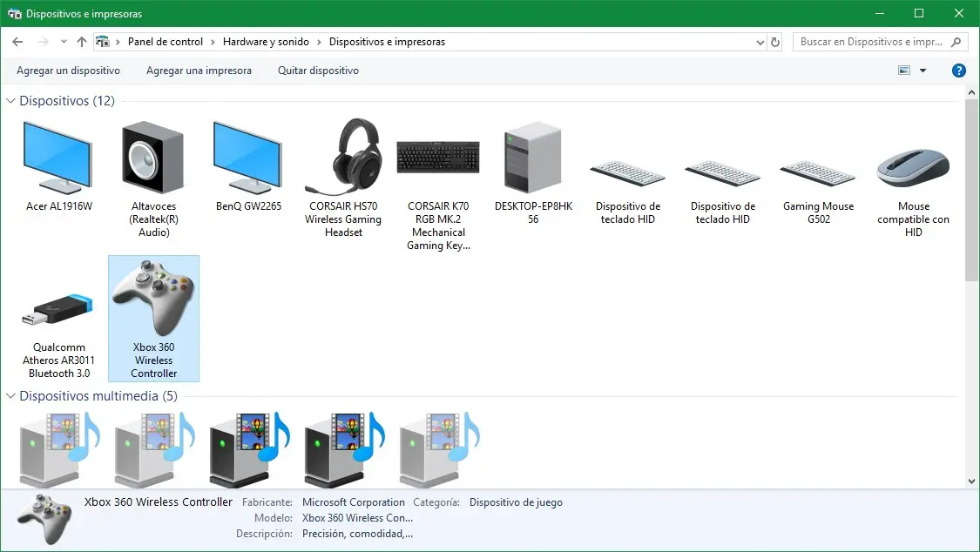Open the recent locations dropdown arrow
This screenshot has width=980, height=552.
tap(64, 42)
